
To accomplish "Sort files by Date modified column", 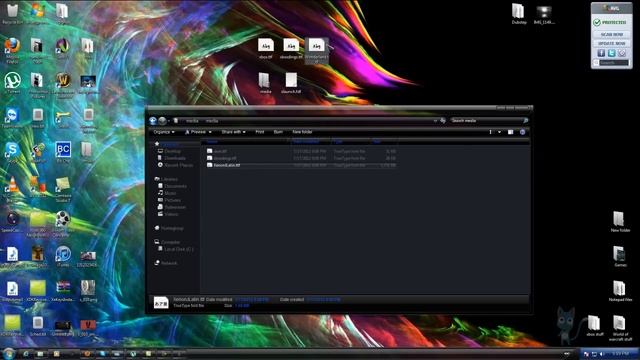I will (x=311, y=141).
